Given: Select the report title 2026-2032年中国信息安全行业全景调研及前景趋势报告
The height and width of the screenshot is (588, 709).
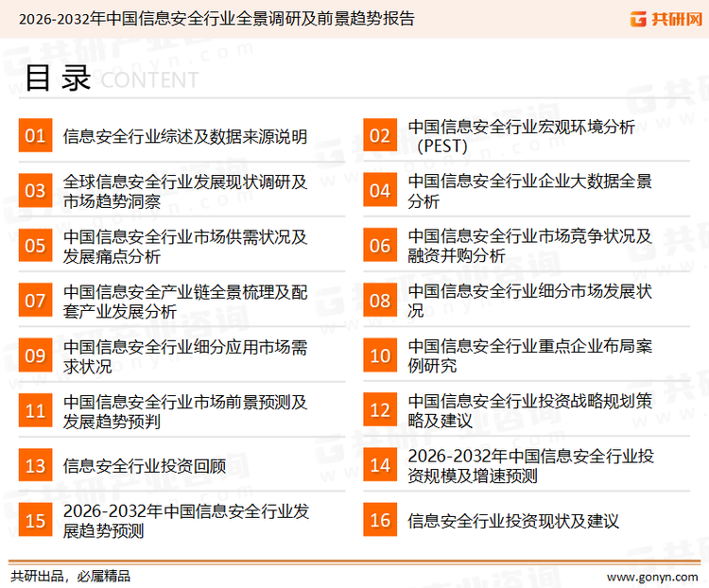Looking at the screenshot, I should pyautogui.click(x=216, y=19).
